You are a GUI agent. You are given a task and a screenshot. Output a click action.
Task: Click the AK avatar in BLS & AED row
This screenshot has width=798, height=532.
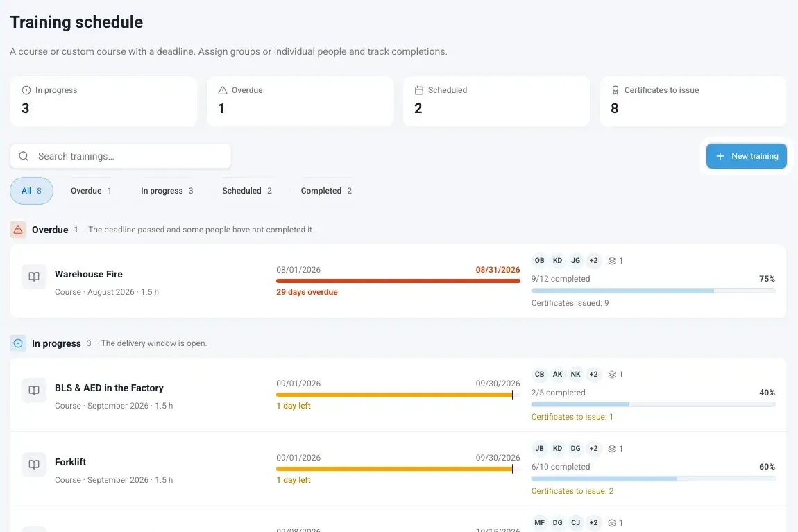(x=558, y=375)
